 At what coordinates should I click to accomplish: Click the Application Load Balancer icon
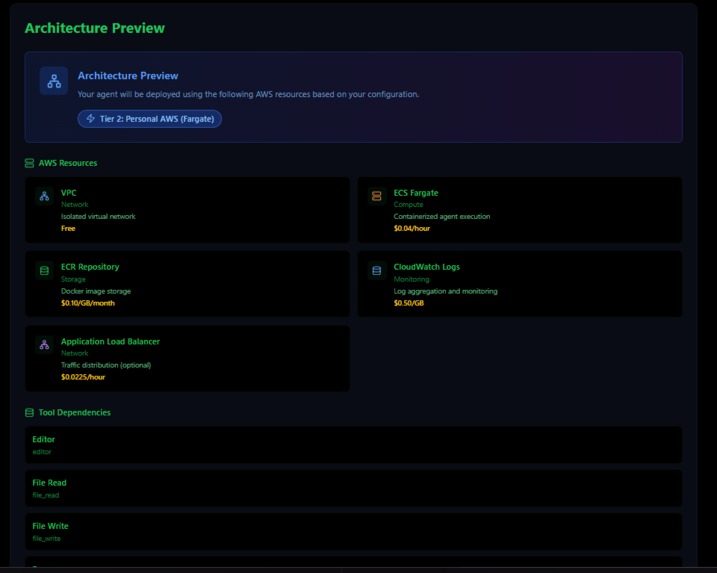pyautogui.click(x=44, y=345)
